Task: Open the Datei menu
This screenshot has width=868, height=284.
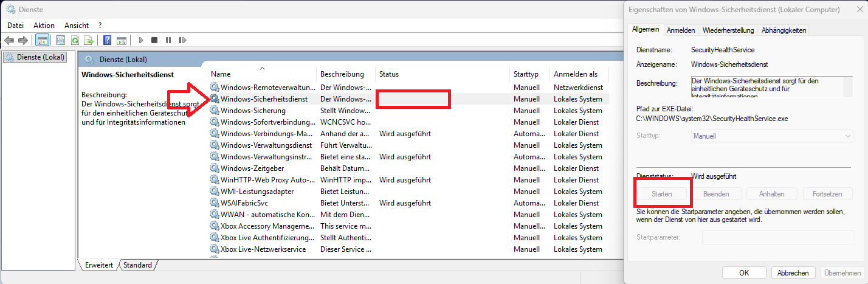Action: point(15,26)
